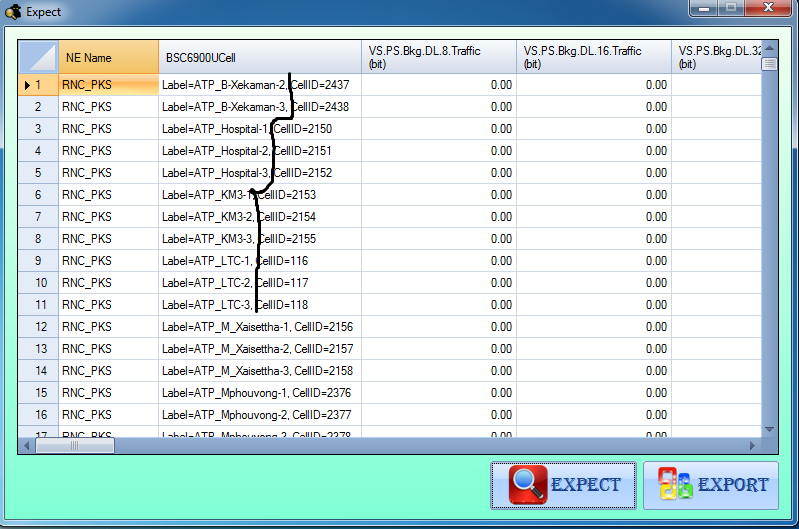Click DL.16 traffic 0.00 in row 3
This screenshot has width=799, height=529.
pyautogui.click(x=594, y=129)
